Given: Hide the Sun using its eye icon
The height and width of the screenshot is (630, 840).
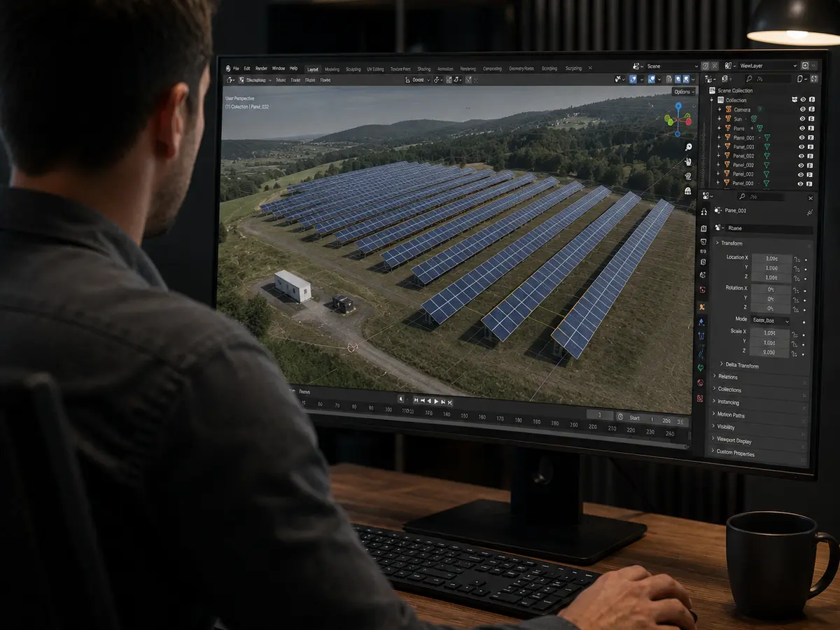Looking at the screenshot, I should coord(803,119).
